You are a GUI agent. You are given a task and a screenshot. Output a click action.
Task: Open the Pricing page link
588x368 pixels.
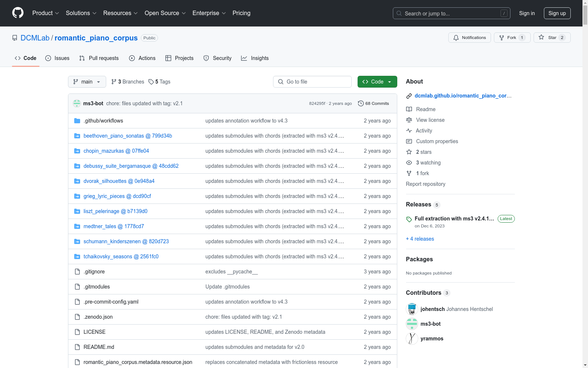point(241,13)
